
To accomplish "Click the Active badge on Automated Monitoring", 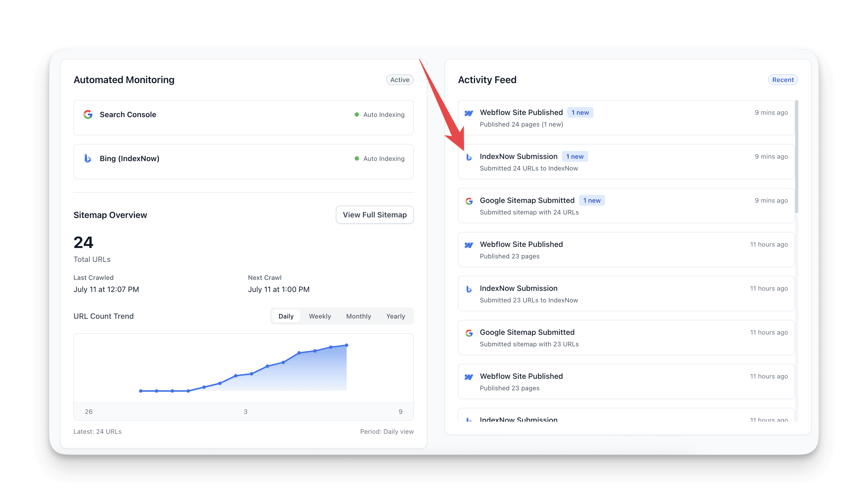I will coord(400,80).
